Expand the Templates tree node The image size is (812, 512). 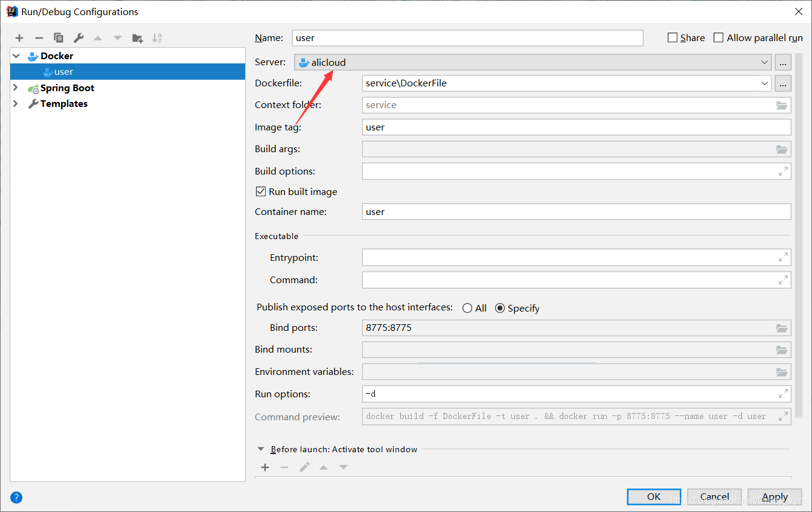[16, 103]
